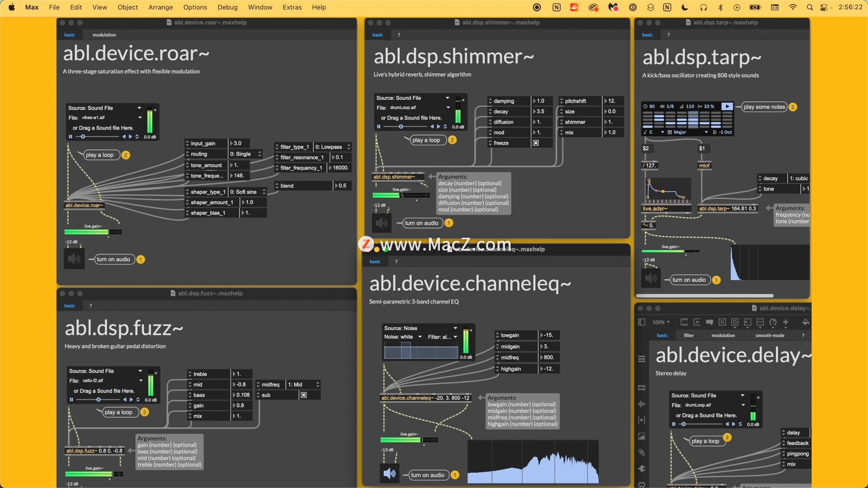The image size is (868, 488).
Task: Click the abl.dsp.fuzz~ object box
Action: click(95, 450)
